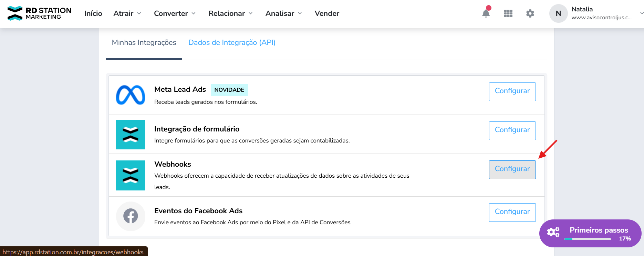
Task: Open the settings gear icon
Action: pos(530,13)
